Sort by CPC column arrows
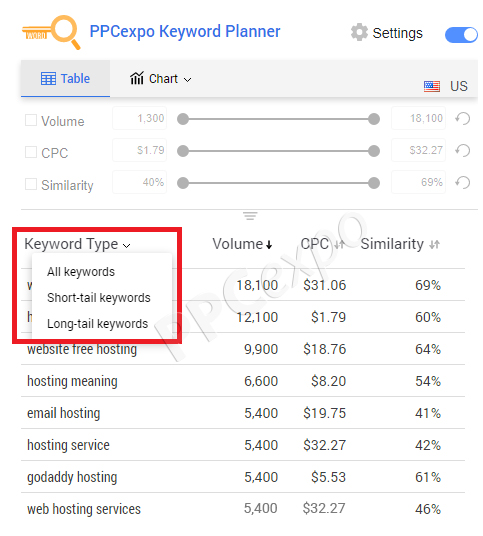The width and height of the screenshot is (483, 536). (x=339, y=245)
